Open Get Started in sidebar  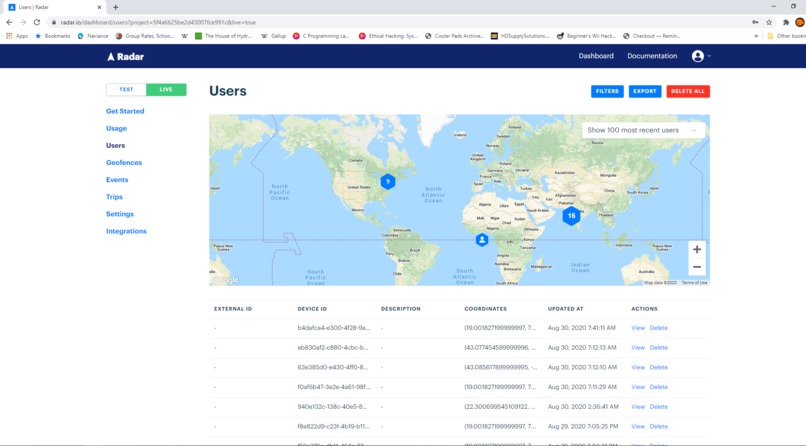tap(125, 111)
